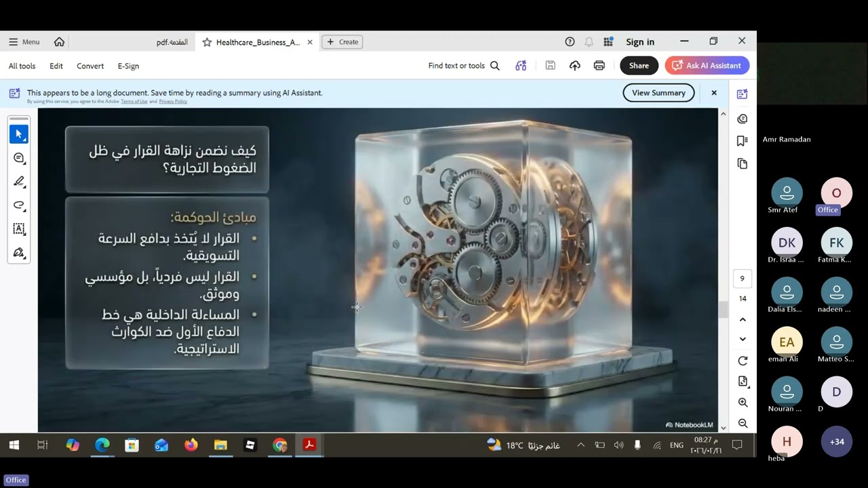Open the Edit tool
Screen dimensions: 868x488
[56, 66]
